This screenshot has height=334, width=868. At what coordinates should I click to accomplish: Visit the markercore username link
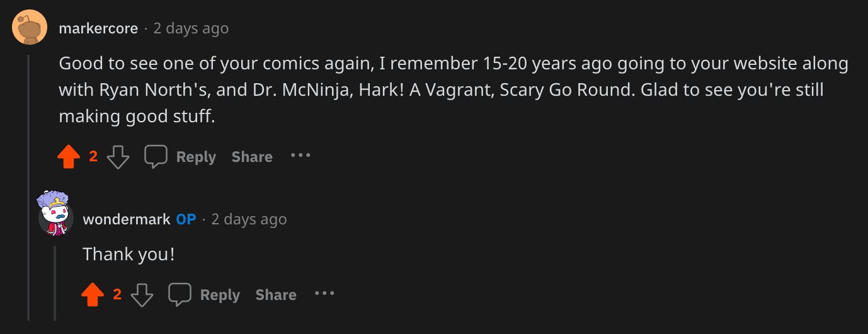[x=98, y=28]
